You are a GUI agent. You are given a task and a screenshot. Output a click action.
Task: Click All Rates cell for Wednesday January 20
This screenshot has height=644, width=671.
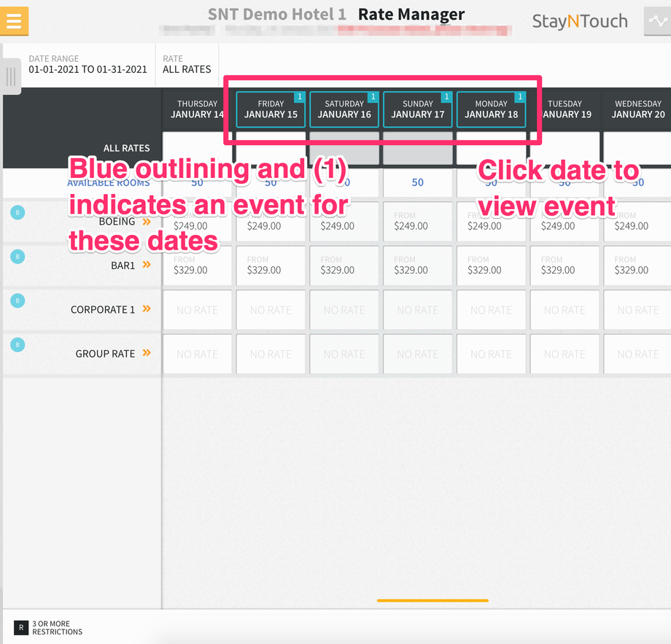[x=637, y=148]
